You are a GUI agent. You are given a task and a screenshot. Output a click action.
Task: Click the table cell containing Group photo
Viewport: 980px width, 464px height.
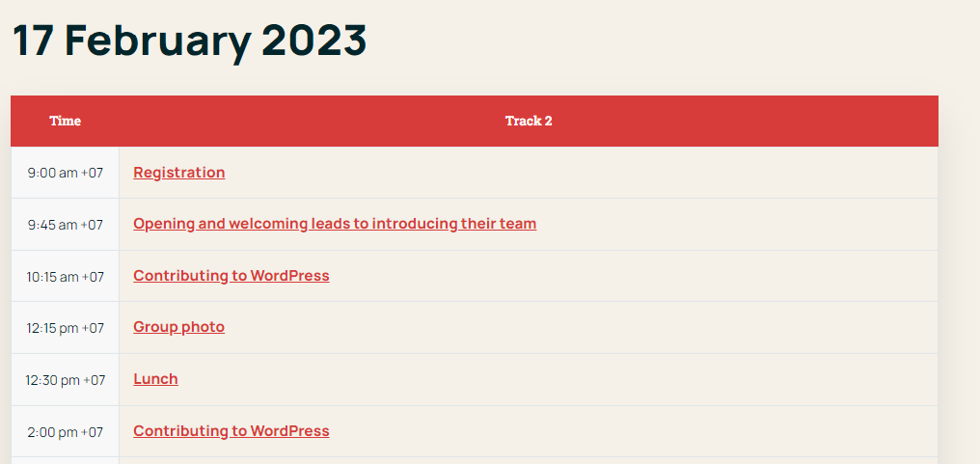pos(529,328)
